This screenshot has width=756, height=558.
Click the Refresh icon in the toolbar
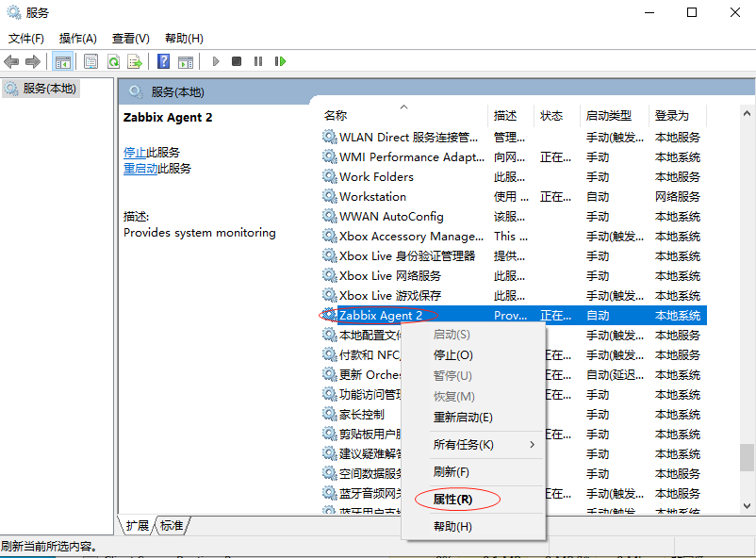coord(113,61)
